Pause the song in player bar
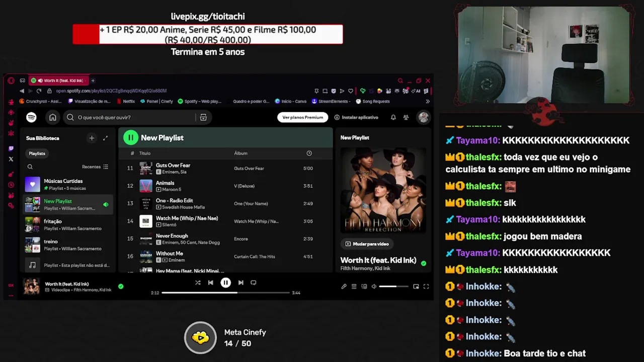The width and height of the screenshot is (644, 362). (225, 283)
